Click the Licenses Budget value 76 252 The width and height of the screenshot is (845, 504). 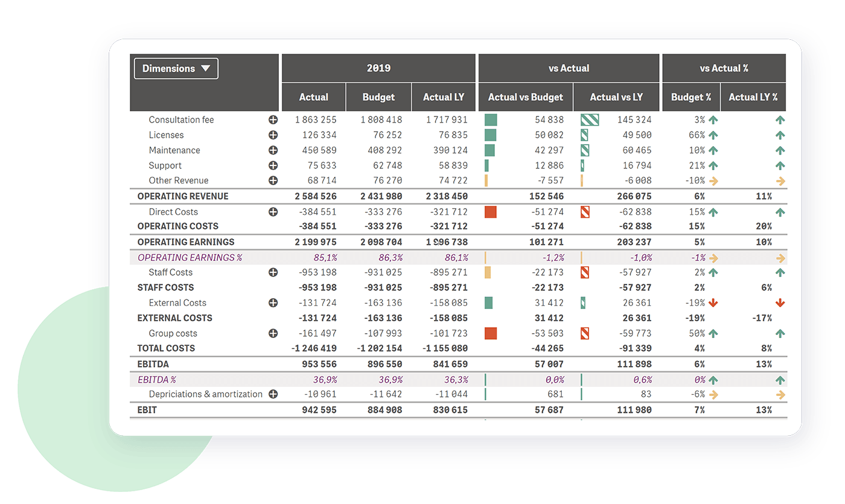(387, 135)
